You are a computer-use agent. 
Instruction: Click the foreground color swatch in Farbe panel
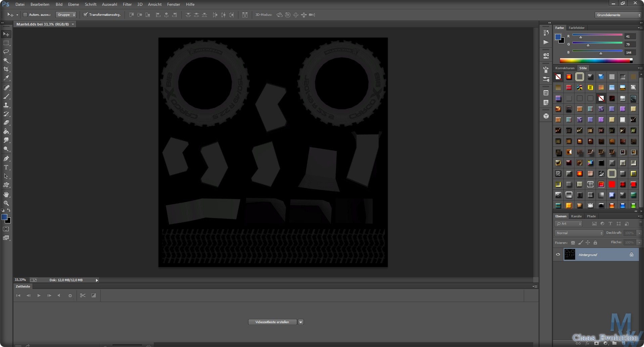pos(558,37)
